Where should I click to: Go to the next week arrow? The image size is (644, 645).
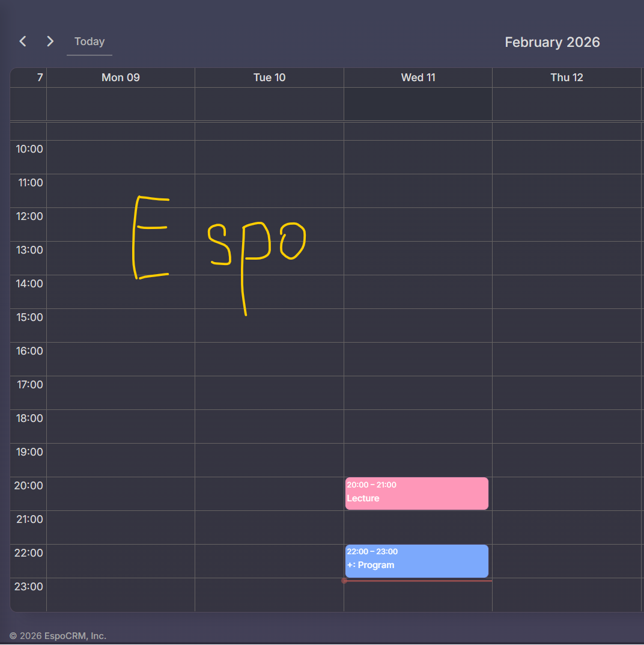click(50, 41)
